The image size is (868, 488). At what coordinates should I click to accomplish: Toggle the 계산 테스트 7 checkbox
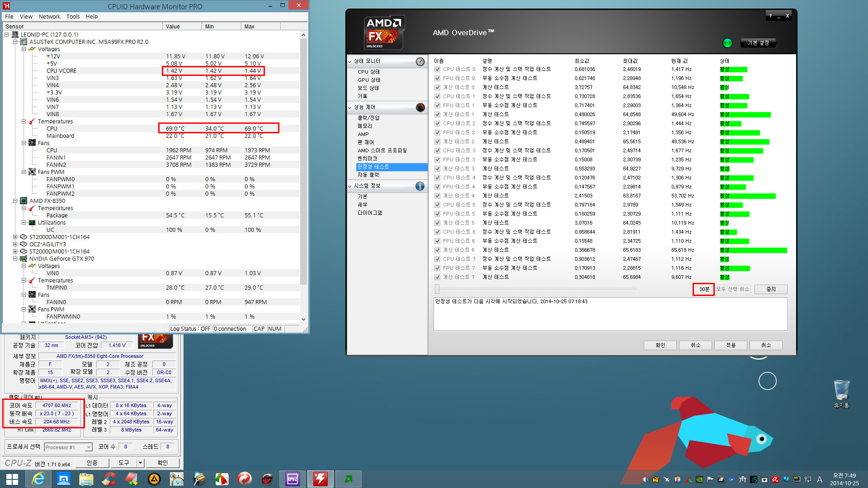438,277
